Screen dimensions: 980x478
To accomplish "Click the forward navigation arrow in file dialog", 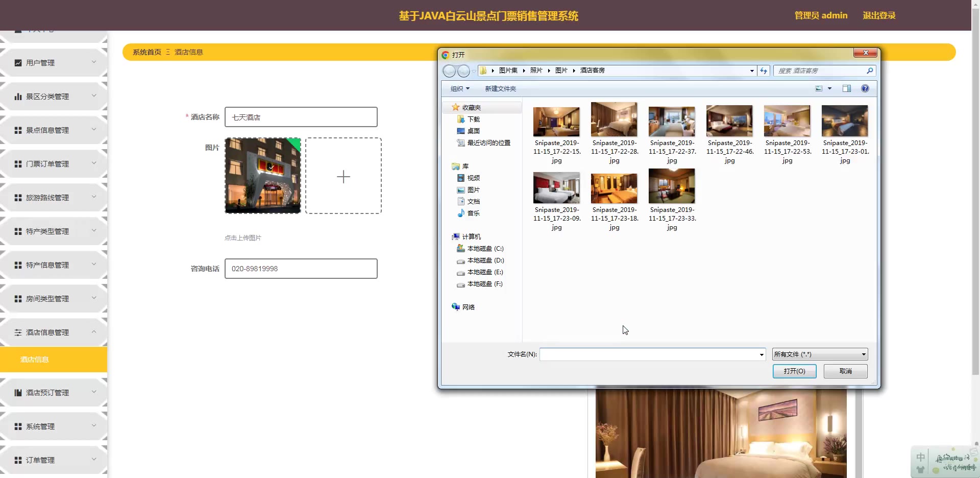I will click(463, 71).
